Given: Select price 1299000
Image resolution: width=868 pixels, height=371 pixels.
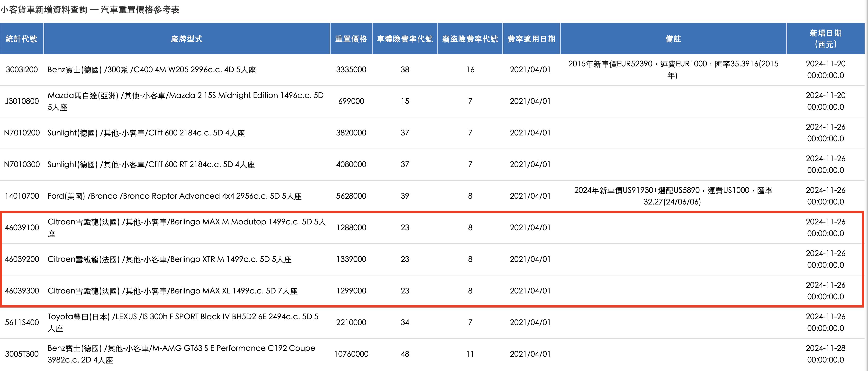Looking at the screenshot, I should click(x=351, y=291).
